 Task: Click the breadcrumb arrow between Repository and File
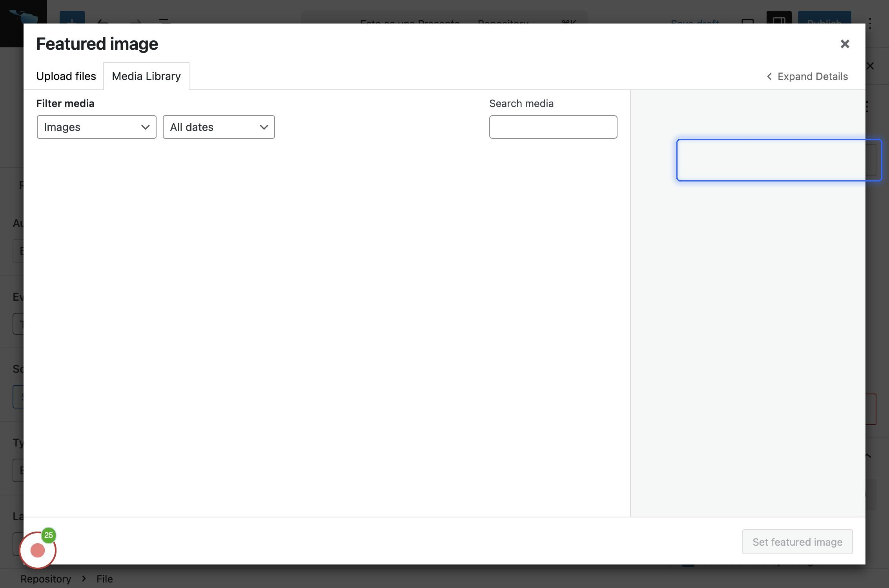click(x=84, y=579)
